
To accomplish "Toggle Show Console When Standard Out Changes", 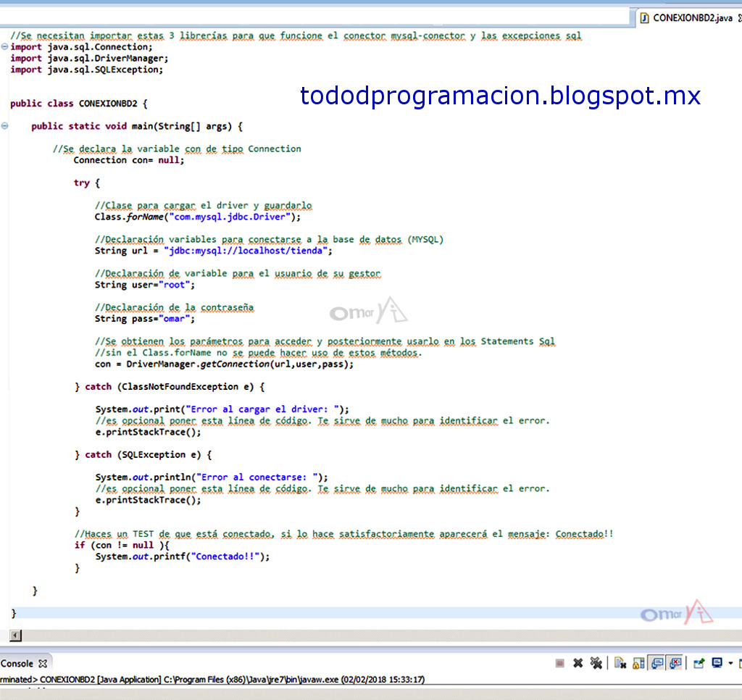I will tap(656, 662).
